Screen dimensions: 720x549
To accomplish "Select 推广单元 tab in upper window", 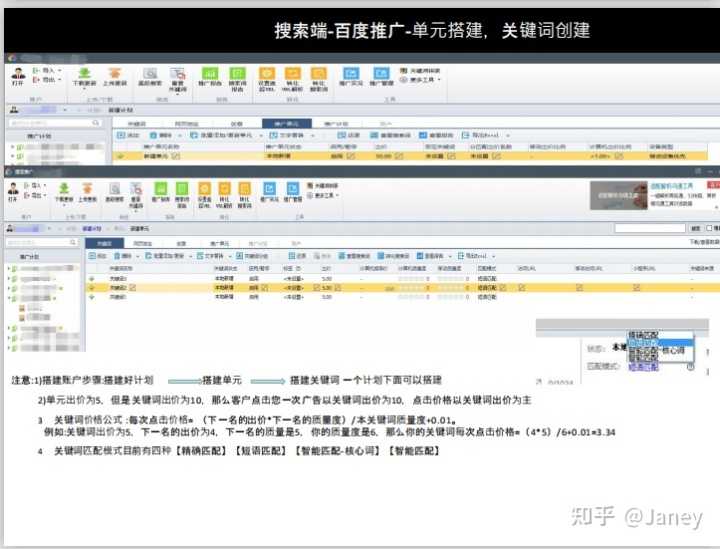I will 287,124.
